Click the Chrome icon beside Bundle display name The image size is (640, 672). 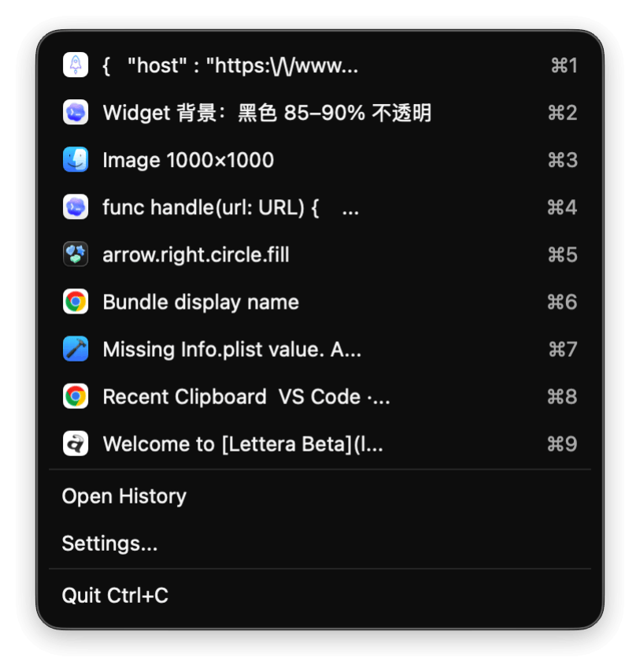pyautogui.click(x=76, y=302)
